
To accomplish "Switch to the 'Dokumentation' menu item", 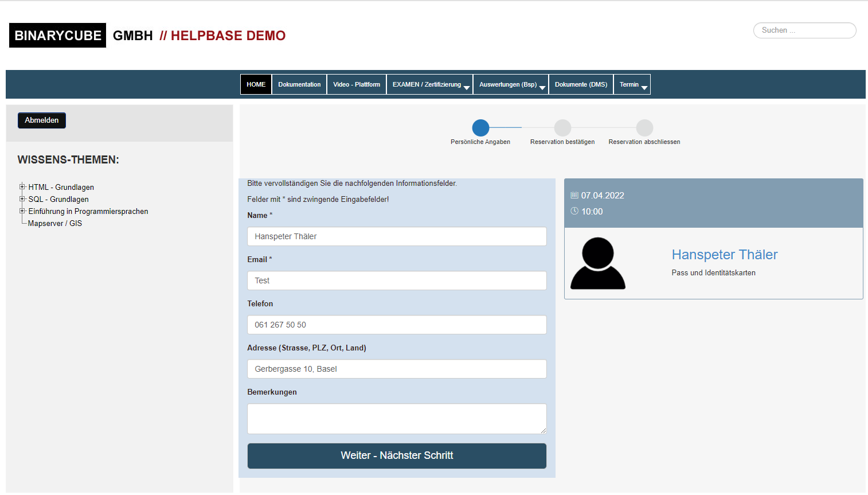I will (299, 84).
